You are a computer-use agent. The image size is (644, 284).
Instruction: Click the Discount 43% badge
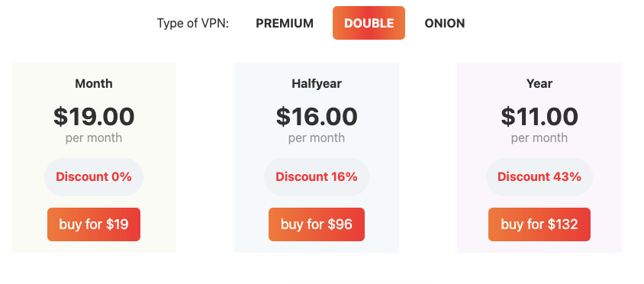pos(539,177)
